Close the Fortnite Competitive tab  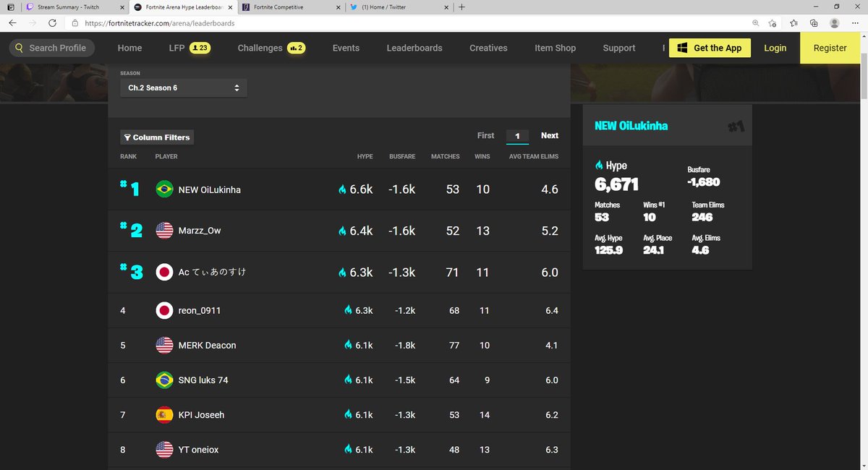tap(338, 7)
